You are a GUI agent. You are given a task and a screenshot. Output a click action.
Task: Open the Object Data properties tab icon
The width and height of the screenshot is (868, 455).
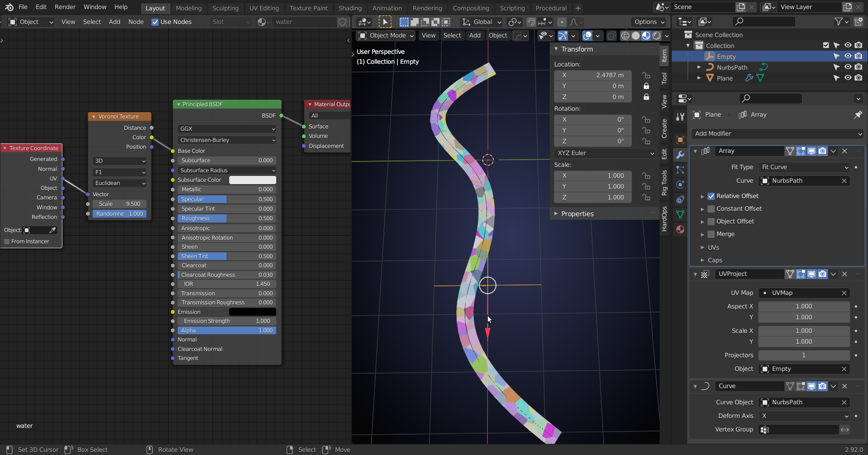[680, 214]
